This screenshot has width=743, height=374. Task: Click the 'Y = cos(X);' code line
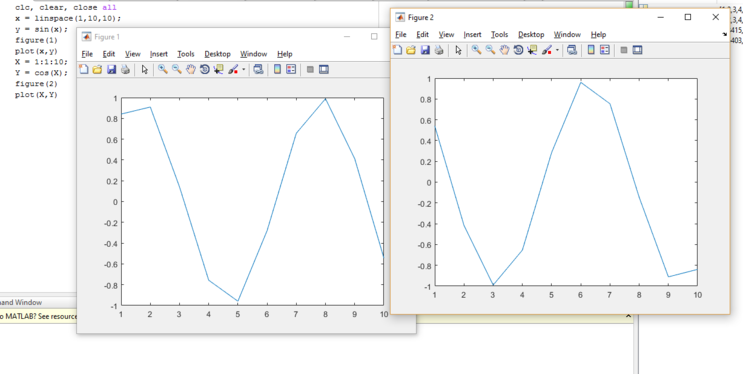click(x=41, y=73)
